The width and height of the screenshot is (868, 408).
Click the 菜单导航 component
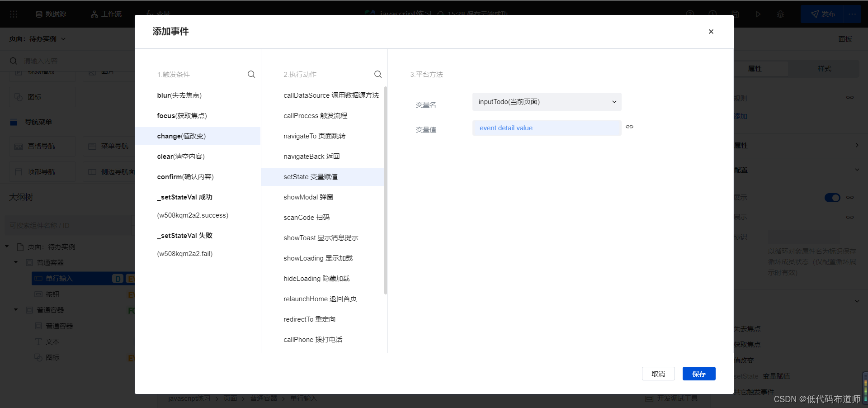[x=109, y=146]
